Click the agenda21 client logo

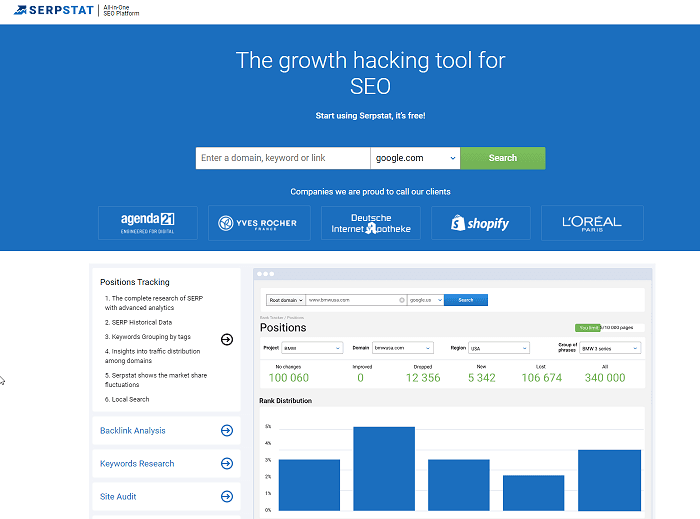(x=148, y=223)
